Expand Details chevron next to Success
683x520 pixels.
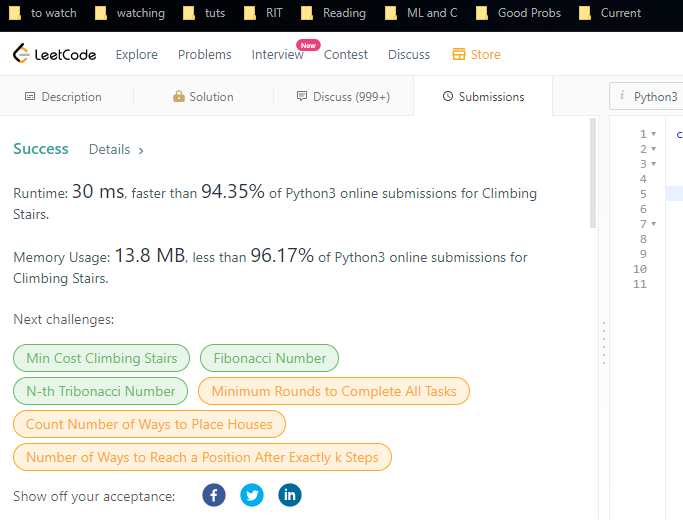(x=141, y=151)
